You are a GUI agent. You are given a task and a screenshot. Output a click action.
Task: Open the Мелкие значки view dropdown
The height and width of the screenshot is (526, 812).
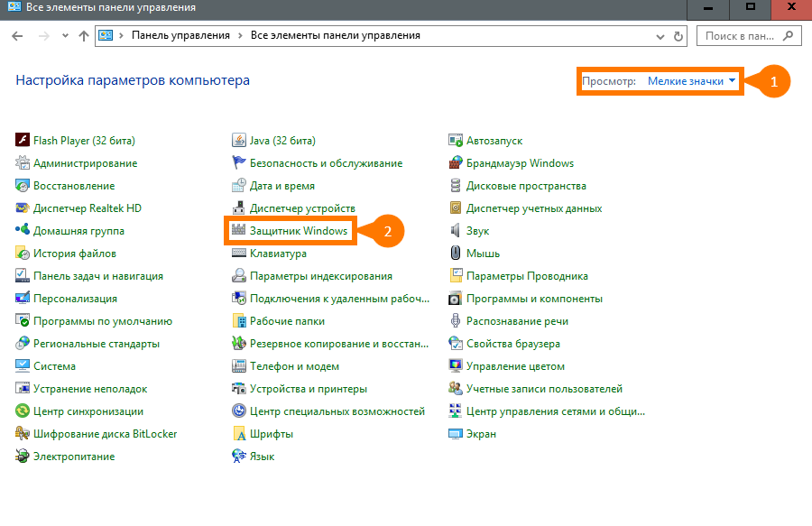691,81
